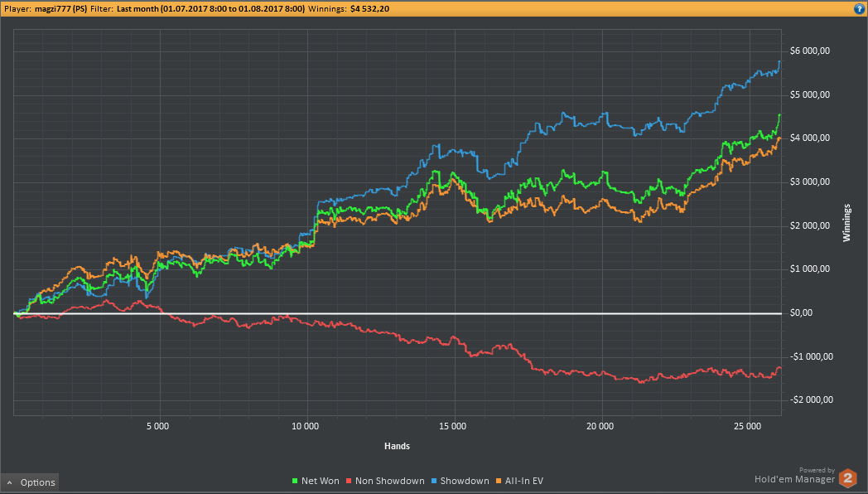Click the $6 000,00 axis label
868x494 pixels.
pos(810,51)
